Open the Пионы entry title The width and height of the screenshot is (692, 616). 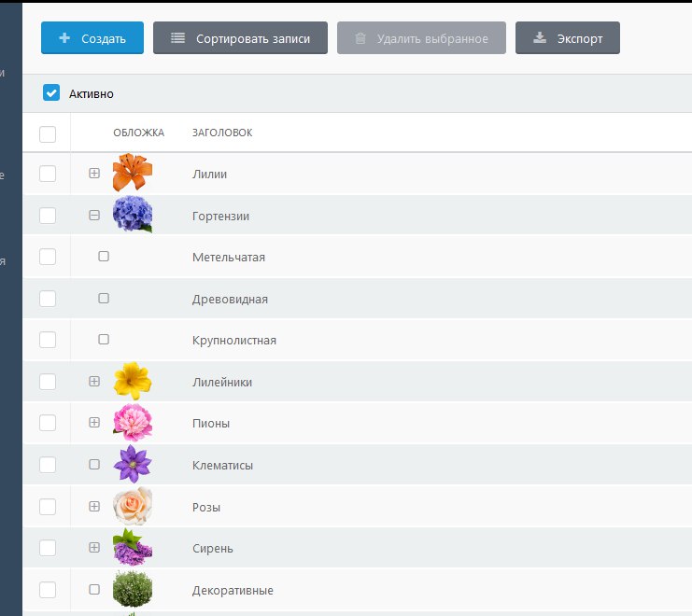click(x=211, y=424)
